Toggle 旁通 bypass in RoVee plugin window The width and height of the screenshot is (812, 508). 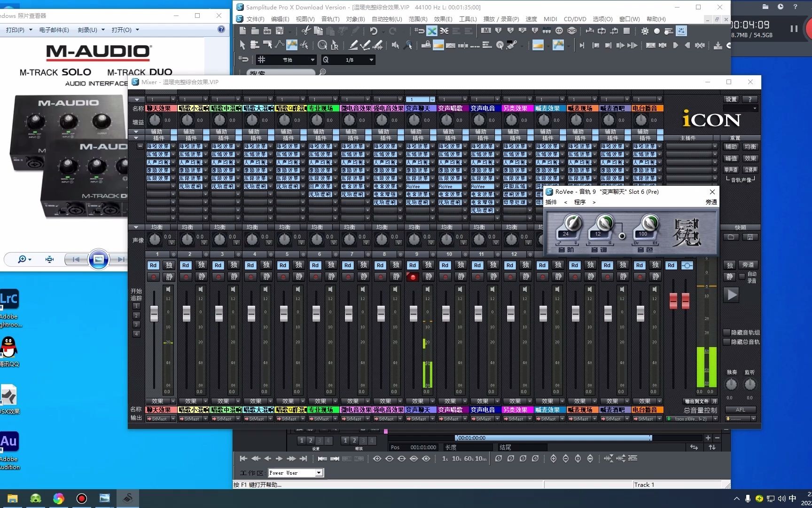click(711, 202)
